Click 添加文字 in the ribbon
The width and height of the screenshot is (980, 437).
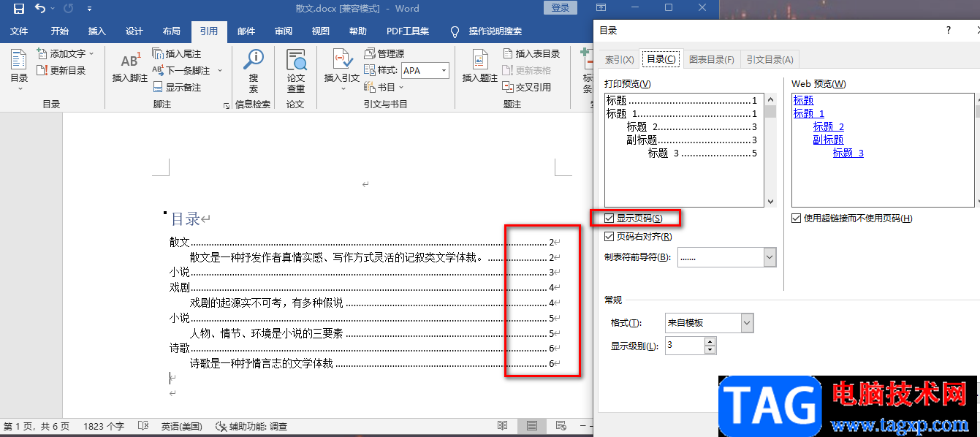pos(67,53)
